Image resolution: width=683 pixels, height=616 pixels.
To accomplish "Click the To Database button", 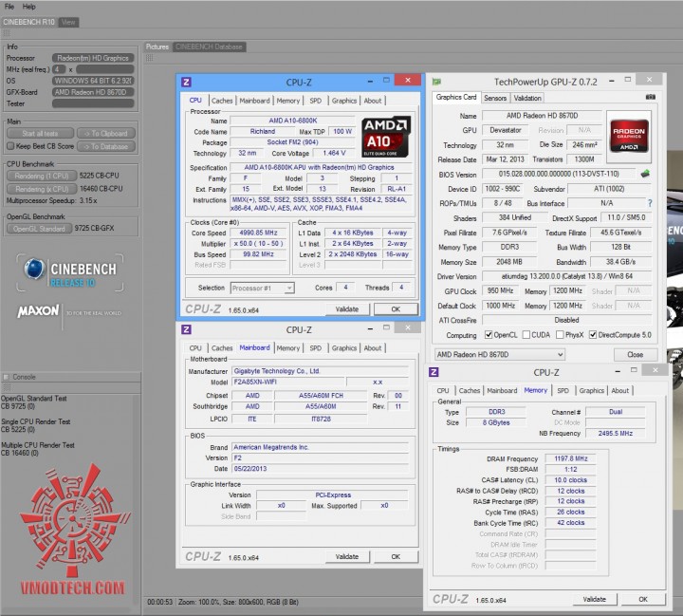I will [106, 146].
